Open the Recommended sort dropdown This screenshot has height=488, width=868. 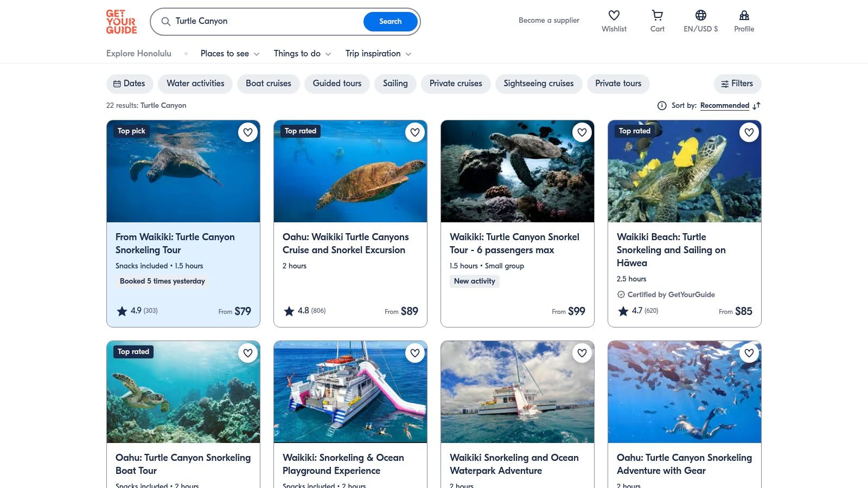tap(725, 106)
